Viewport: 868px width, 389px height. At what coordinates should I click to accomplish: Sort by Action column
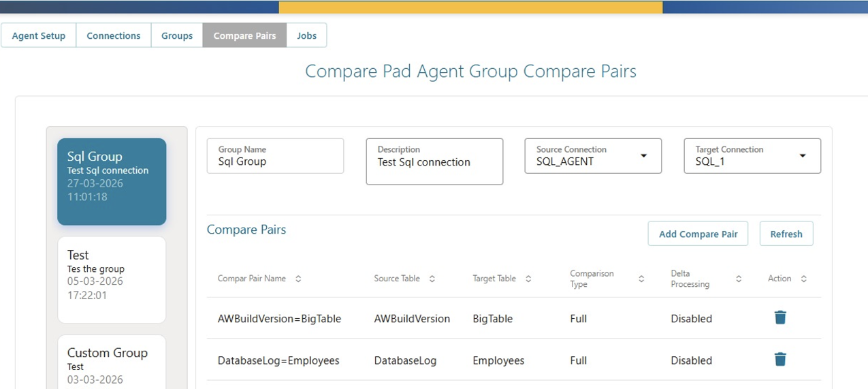pos(804,279)
